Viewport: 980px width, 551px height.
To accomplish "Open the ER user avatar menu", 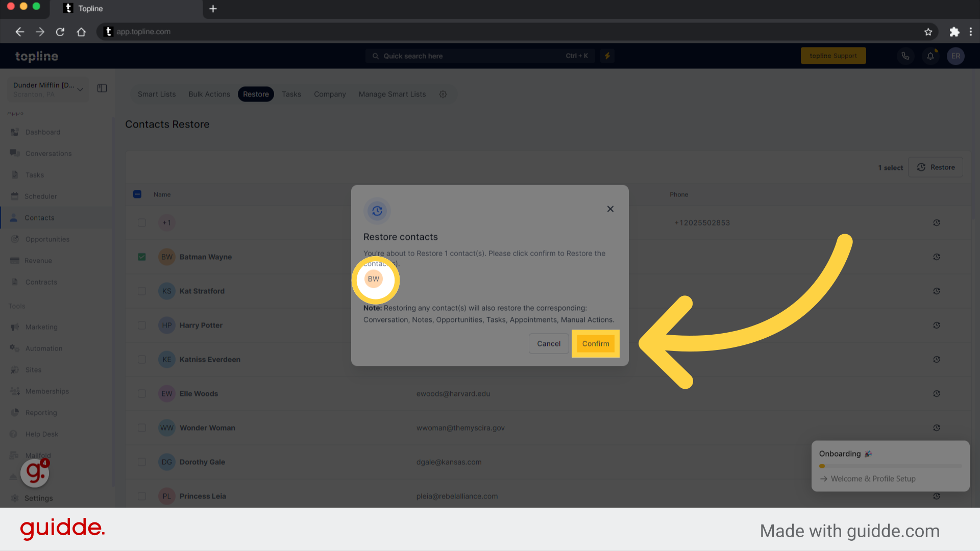I will tap(955, 56).
